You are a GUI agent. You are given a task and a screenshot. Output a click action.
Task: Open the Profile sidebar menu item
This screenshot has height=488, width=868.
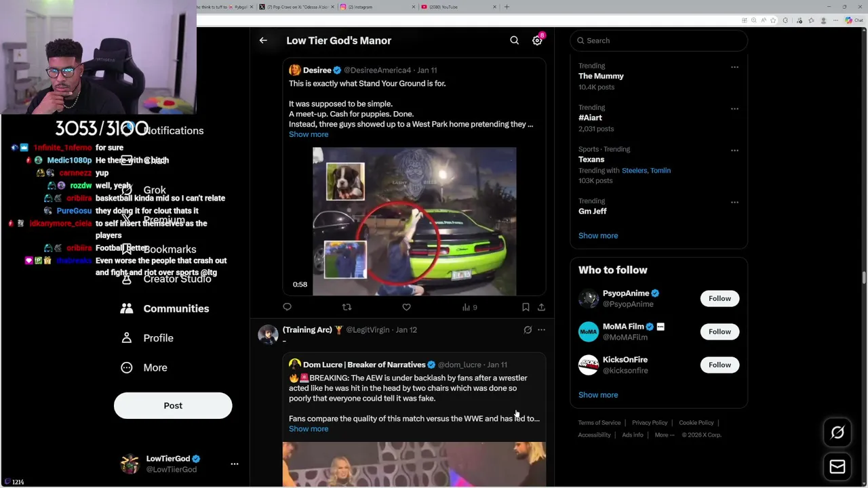pyautogui.click(x=146, y=338)
